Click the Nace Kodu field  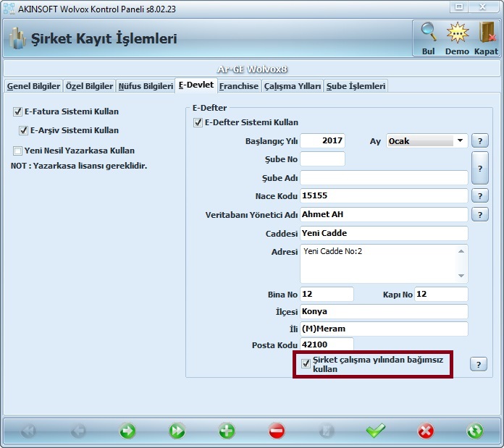point(384,196)
